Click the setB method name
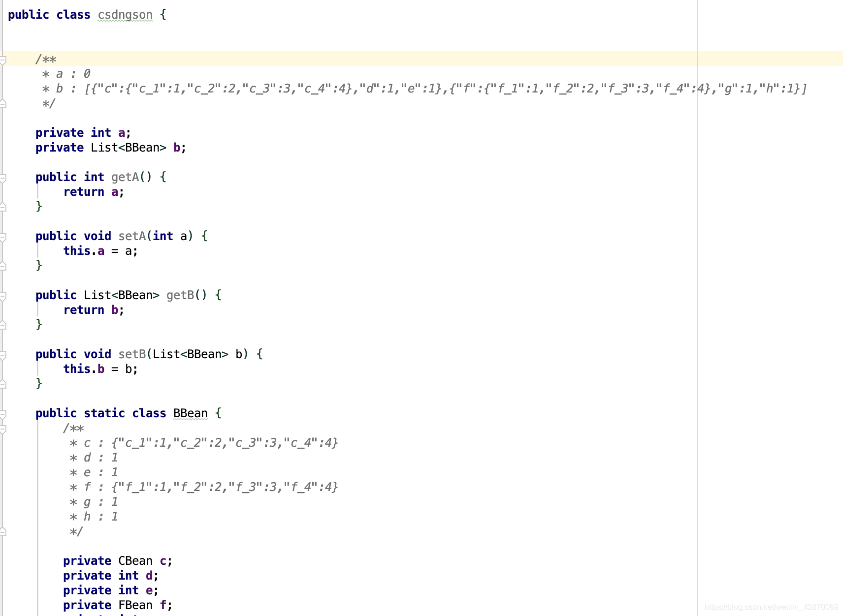Viewport: 843px width, 616px height. coord(132,354)
